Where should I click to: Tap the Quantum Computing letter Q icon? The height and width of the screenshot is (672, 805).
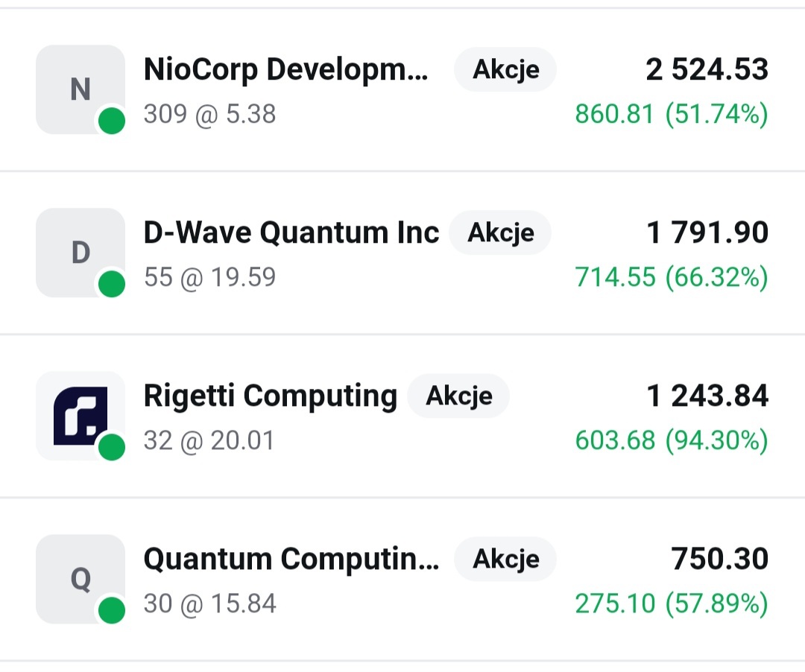tap(80, 579)
